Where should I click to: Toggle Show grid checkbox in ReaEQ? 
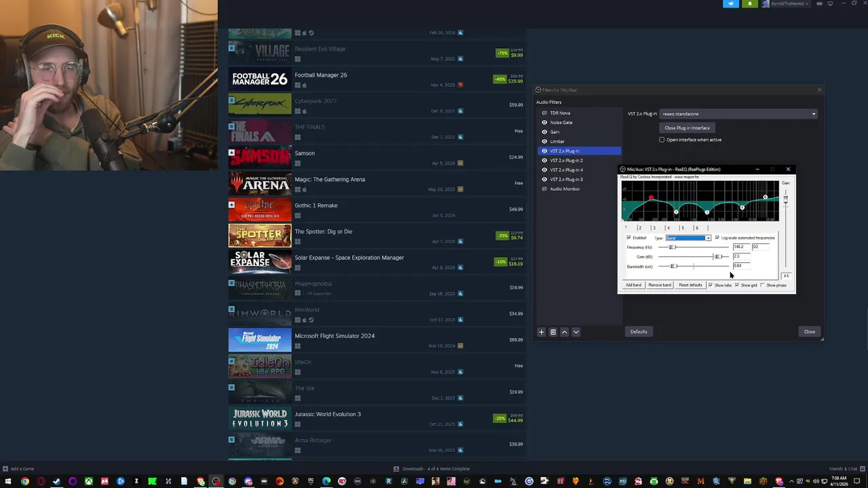click(737, 285)
